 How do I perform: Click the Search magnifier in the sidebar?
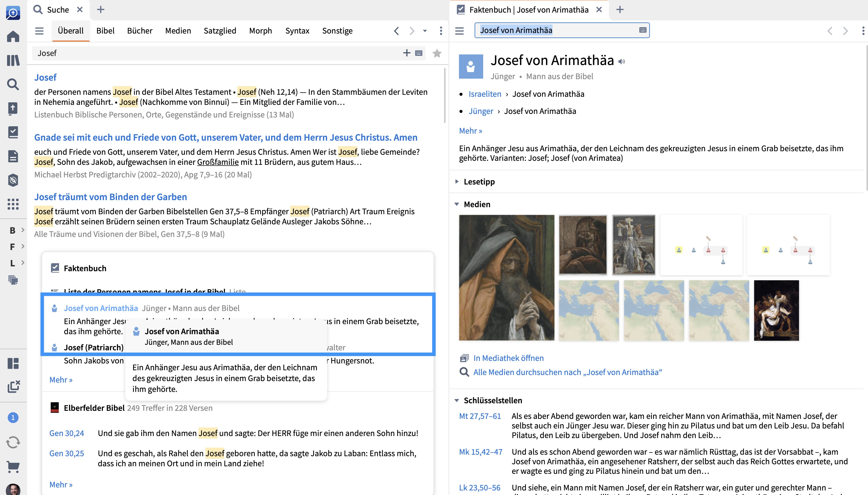13,84
